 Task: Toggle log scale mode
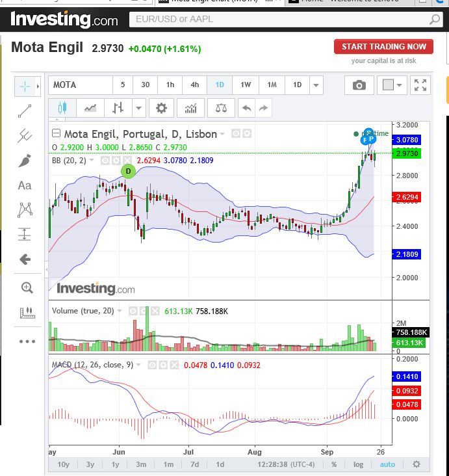[358, 464]
